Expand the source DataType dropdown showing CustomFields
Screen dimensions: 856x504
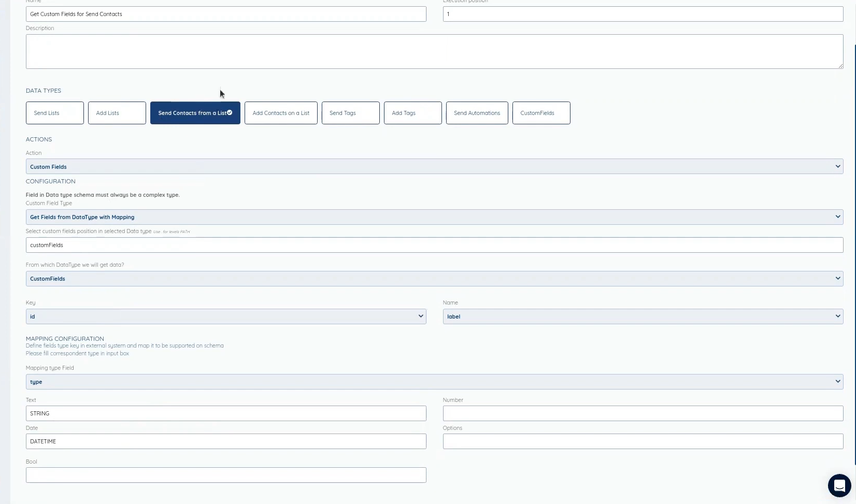(434, 279)
